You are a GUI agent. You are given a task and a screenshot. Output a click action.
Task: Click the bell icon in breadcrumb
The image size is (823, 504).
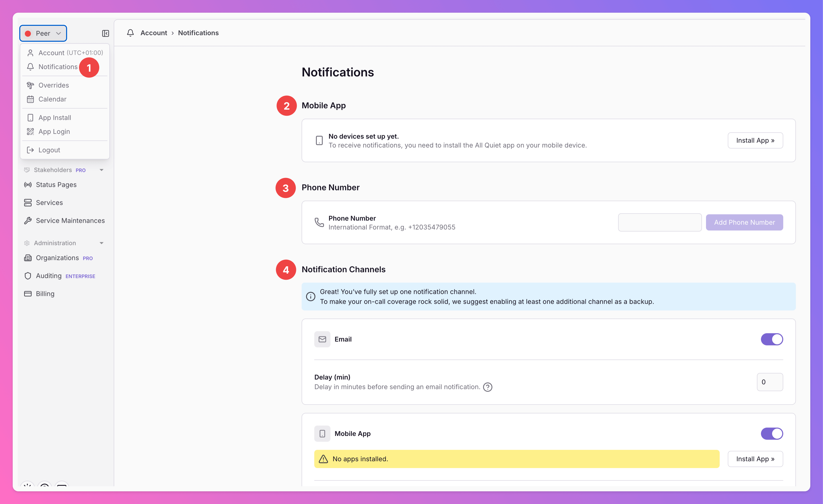[x=130, y=33]
